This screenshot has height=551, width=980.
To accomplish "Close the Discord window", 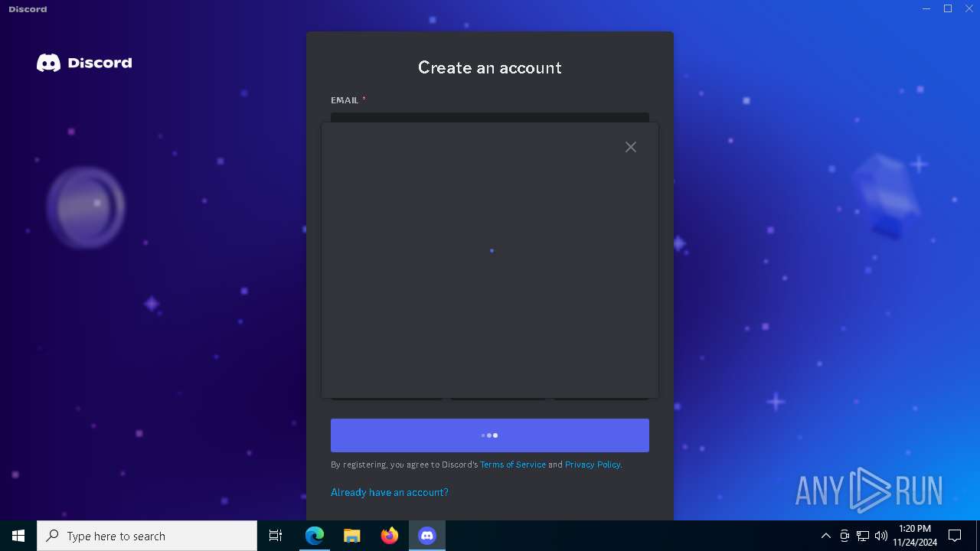I will (969, 9).
